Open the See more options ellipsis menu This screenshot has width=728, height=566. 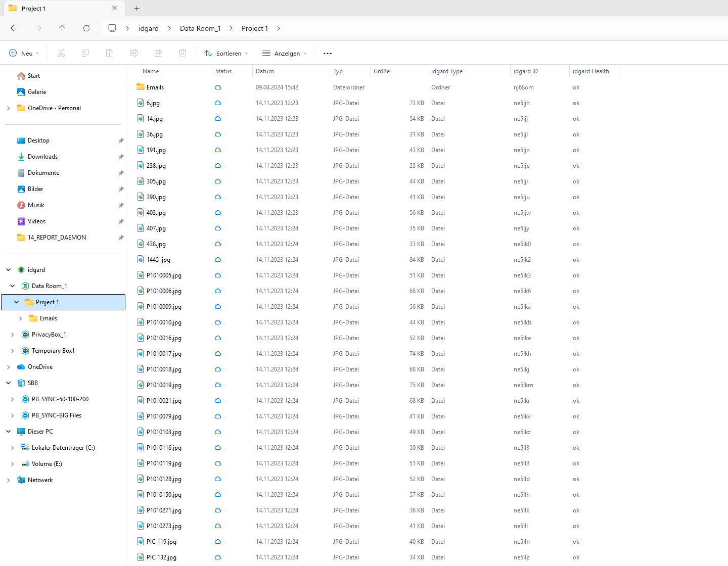coord(328,53)
